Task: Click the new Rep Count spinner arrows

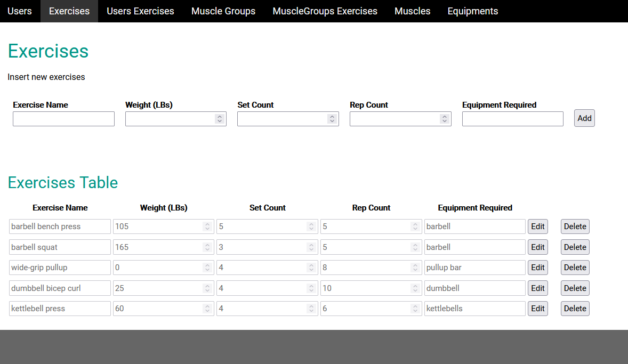Action: point(444,119)
